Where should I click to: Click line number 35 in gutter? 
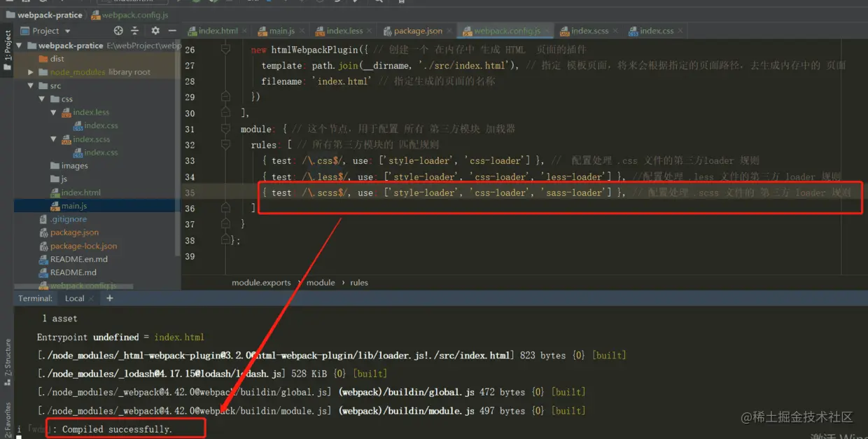click(190, 193)
